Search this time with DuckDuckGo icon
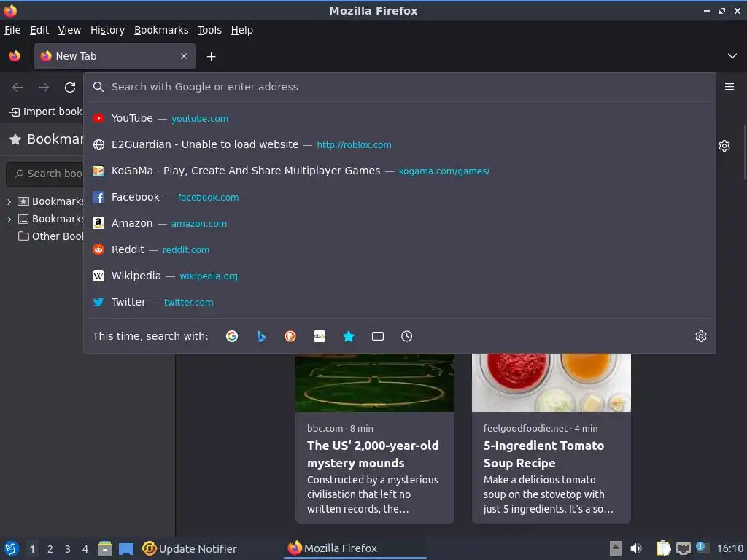This screenshot has width=747, height=560. (x=290, y=336)
